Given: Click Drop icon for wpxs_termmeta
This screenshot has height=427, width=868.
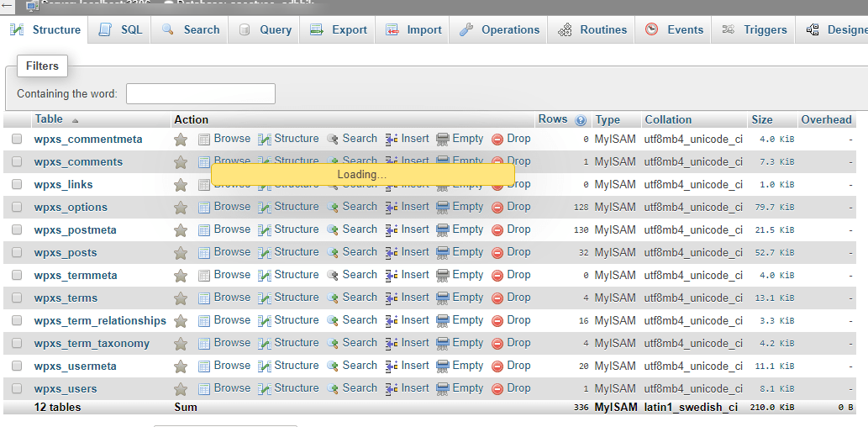Looking at the screenshot, I should coord(497,276).
